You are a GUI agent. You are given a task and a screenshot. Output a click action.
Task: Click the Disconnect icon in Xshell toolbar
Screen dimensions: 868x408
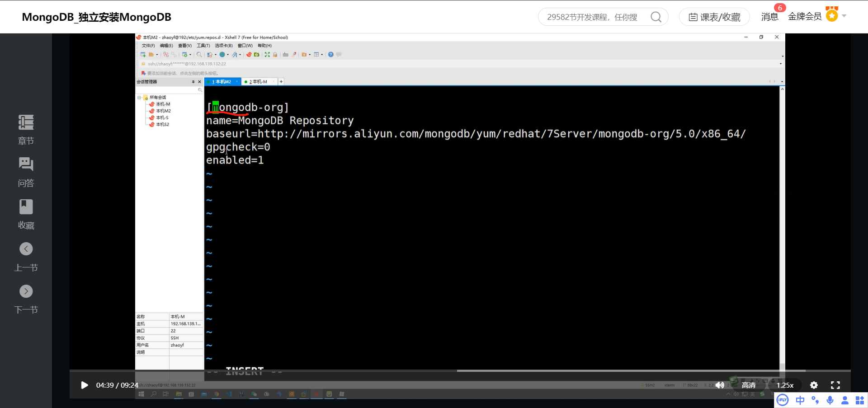click(166, 55)
